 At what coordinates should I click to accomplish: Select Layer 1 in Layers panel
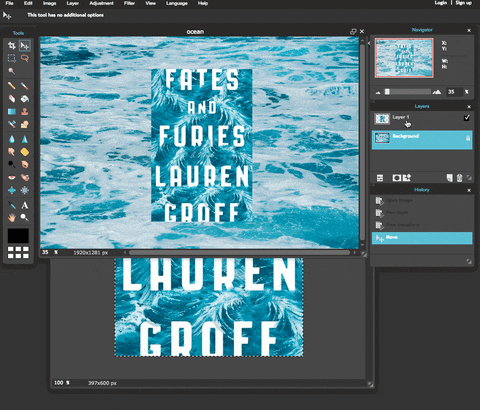coord(422,119)
